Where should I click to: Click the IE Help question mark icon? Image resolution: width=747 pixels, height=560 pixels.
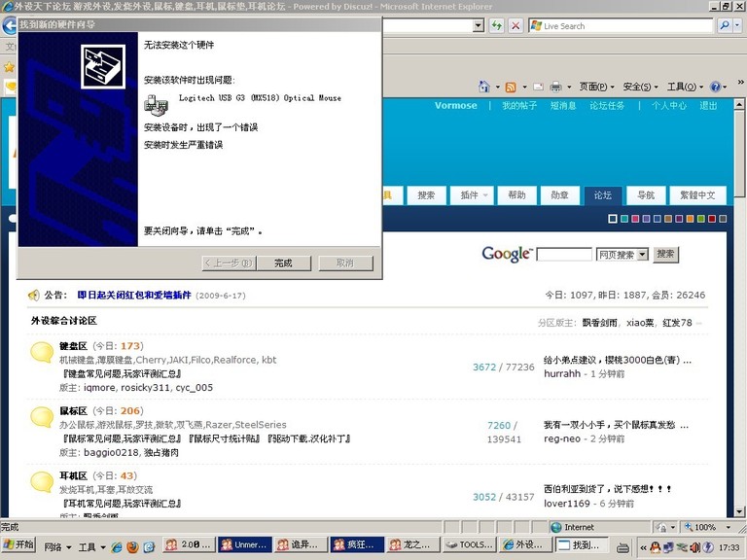coord(715,87)
